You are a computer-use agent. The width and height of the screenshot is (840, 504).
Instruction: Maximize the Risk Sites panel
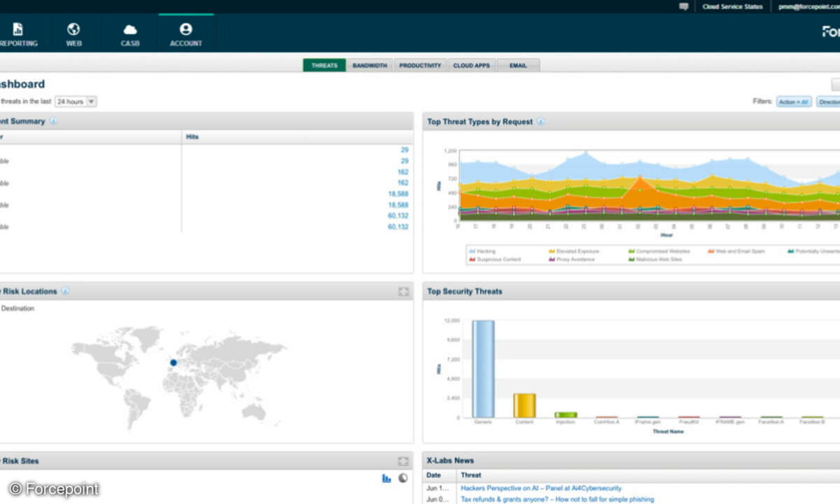point(403,461)
